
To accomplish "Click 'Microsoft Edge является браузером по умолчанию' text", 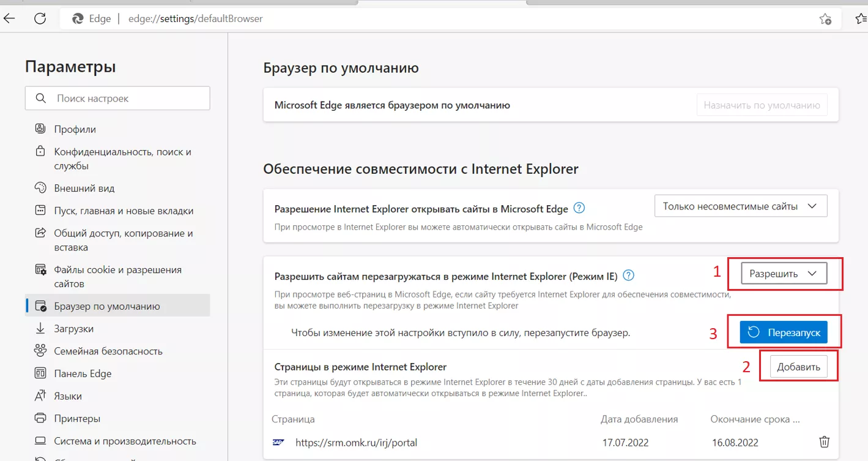I will [392, 105].
